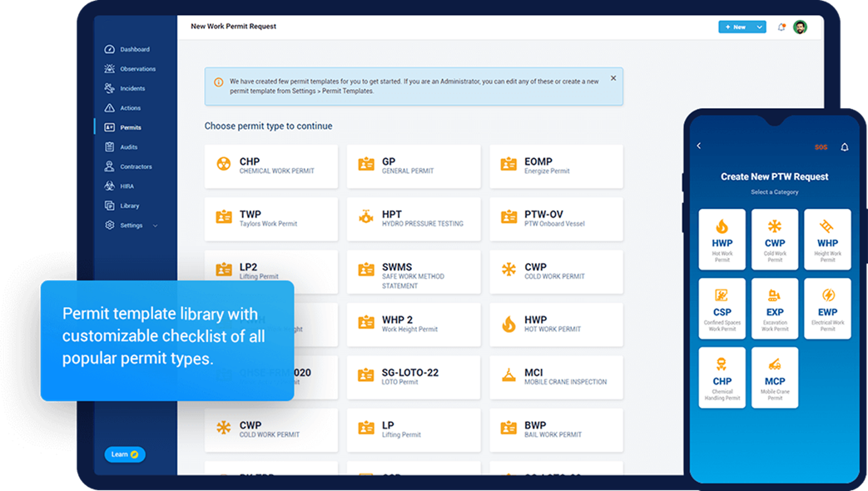The width and height of the screenshot is (868, 491).
Task: Click the Incidents sidebar icon
Action: point(109,88)
